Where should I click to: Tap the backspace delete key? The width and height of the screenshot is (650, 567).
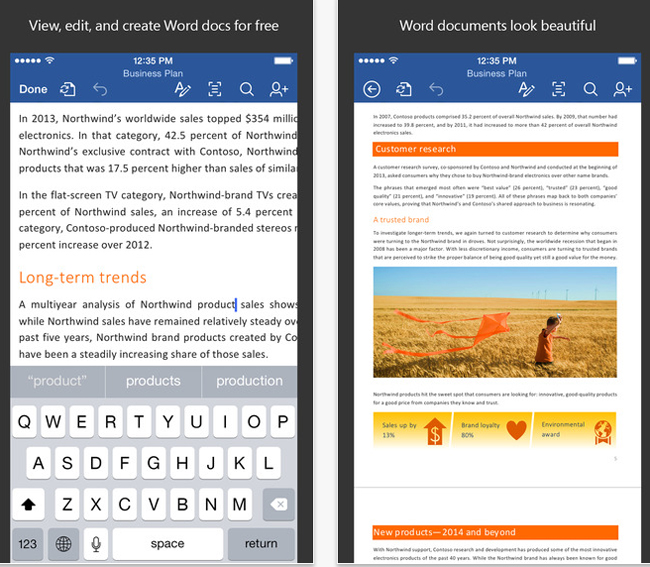click(x=279, y=504)
